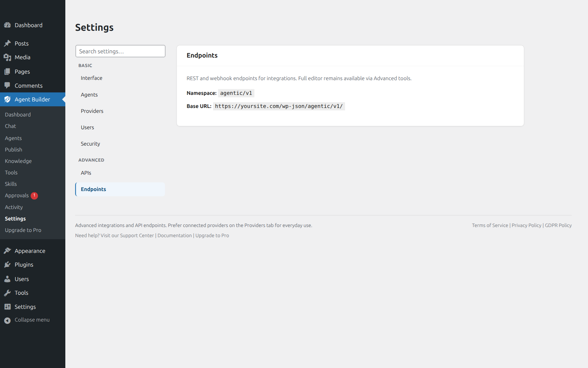
Task: Click the Tools wrench icon
Action: 7,293
